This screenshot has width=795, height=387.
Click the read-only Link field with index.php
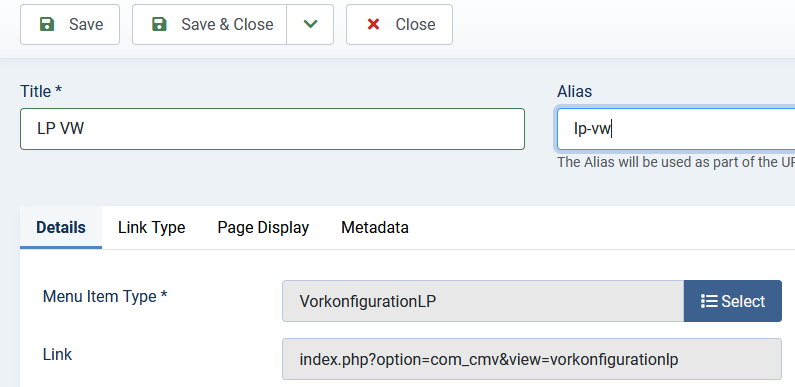point(532,359)
